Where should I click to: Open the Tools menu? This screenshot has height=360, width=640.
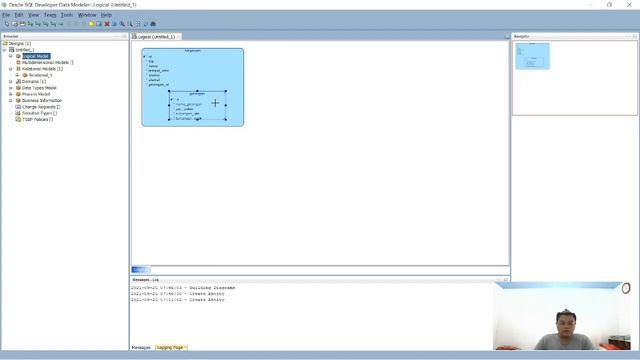[x=67, y=15]
